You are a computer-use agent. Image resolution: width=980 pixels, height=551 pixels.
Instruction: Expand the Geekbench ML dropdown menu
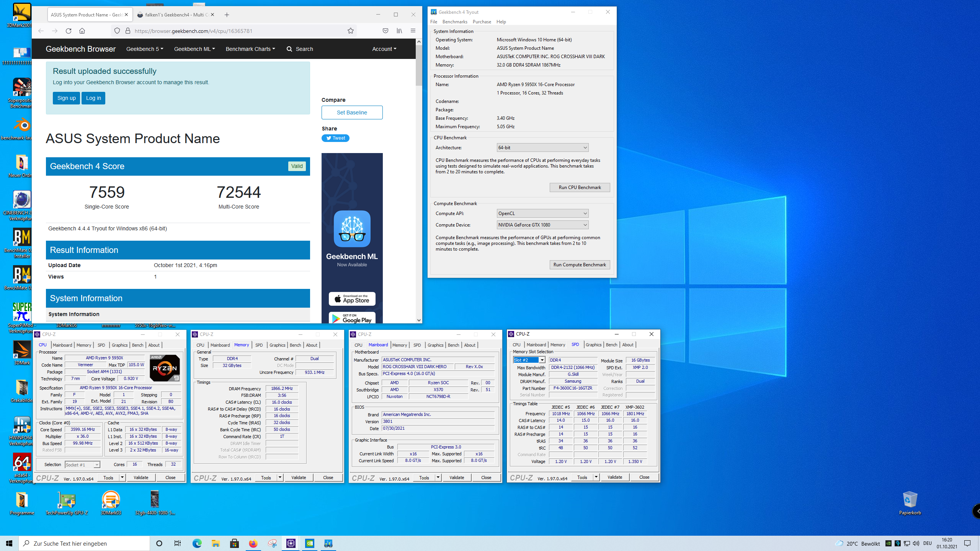click(194, 49)
